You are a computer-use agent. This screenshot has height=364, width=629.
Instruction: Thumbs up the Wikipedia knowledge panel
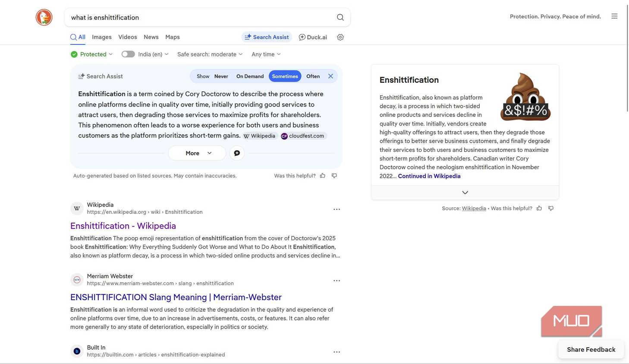pos(539,208)
